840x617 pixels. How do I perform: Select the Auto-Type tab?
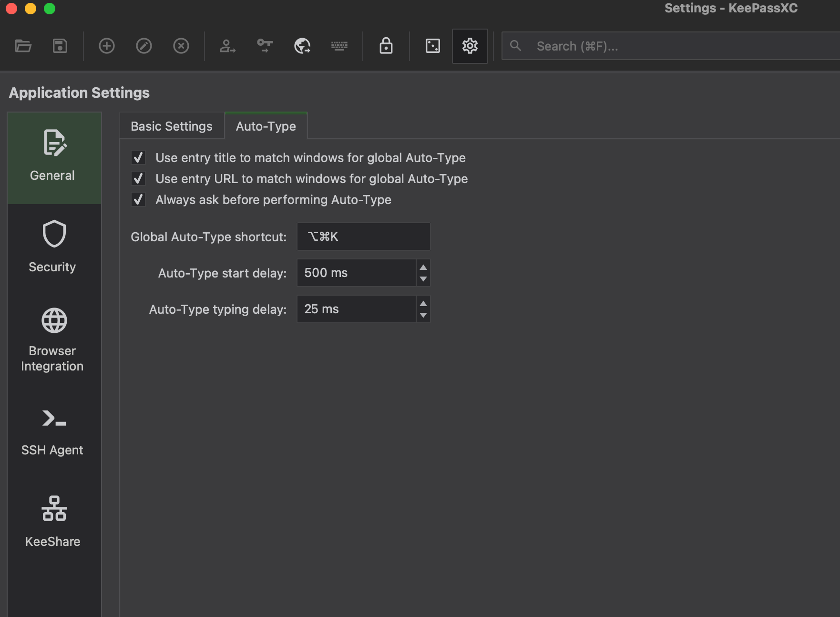pos(266,126)
